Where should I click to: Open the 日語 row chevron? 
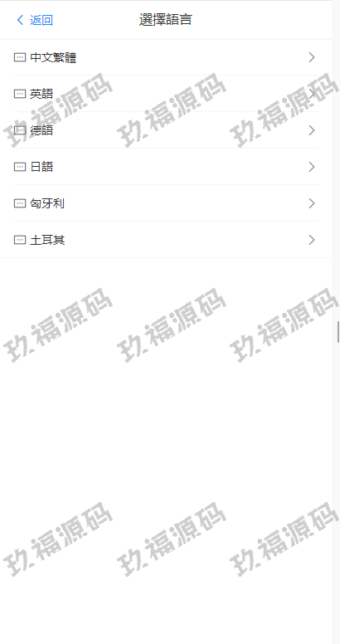coord(312,167)
